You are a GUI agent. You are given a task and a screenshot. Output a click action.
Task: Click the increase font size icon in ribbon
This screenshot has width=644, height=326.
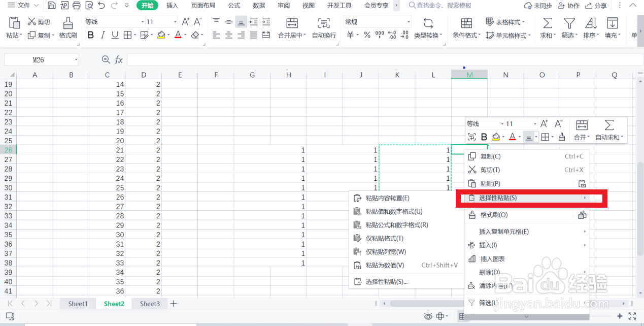186,22
